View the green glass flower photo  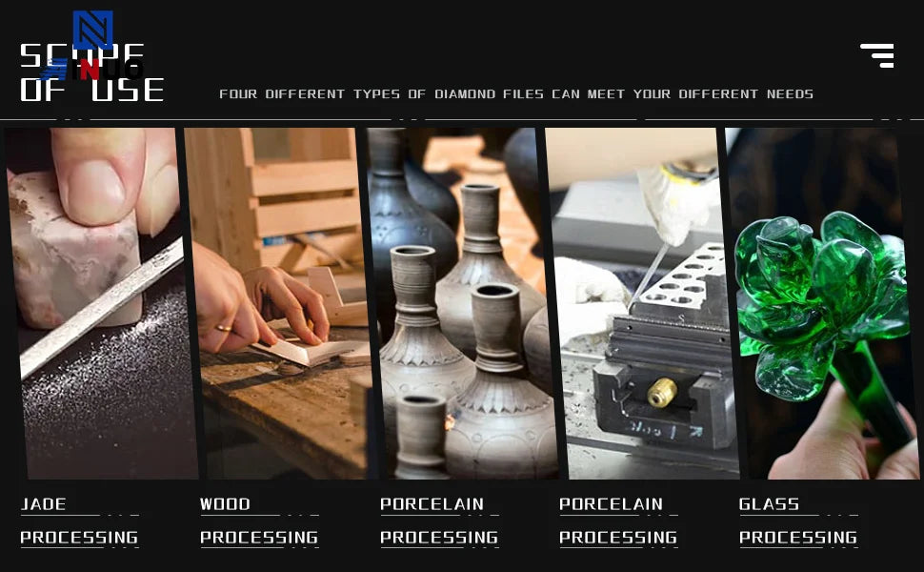[x=821, y=303]
